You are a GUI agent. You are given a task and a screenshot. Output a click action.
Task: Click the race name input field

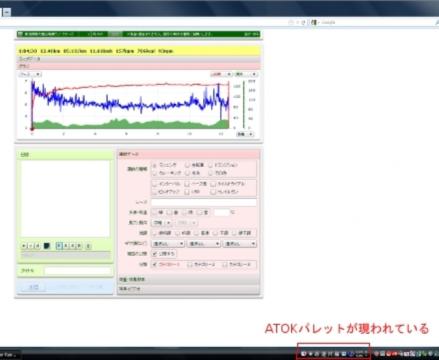pos(204,202)
